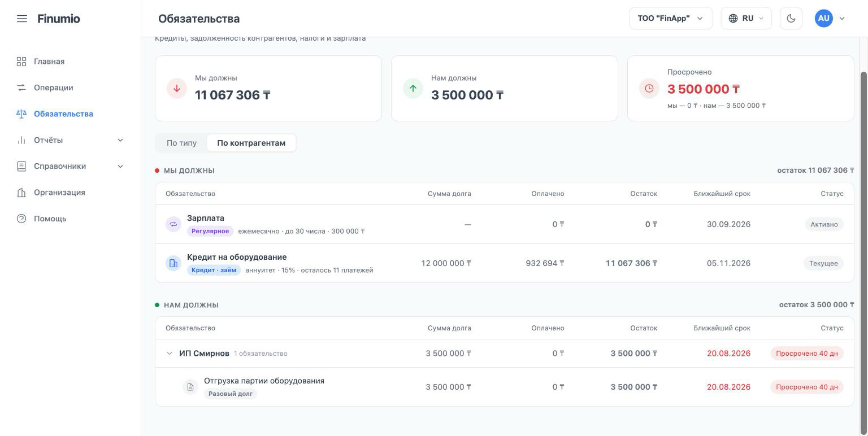Image resolution: width=868 pixels, height=436 pixels.
Task: Click the document icon beside Отгрузка партии оборудования
Action: pos(190,387)
